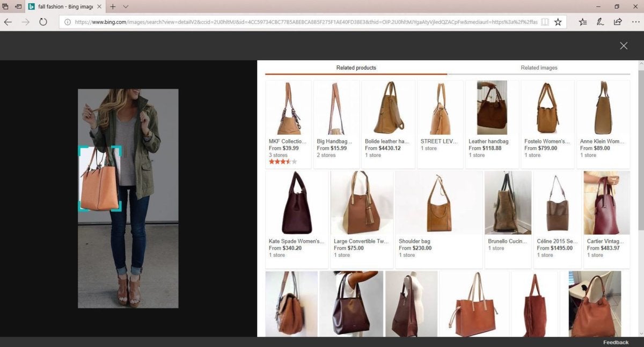The width and height of the screenshot is (644, 347).
Task: Open Brunello Cucinelli bag image
Action: point(508,203)
